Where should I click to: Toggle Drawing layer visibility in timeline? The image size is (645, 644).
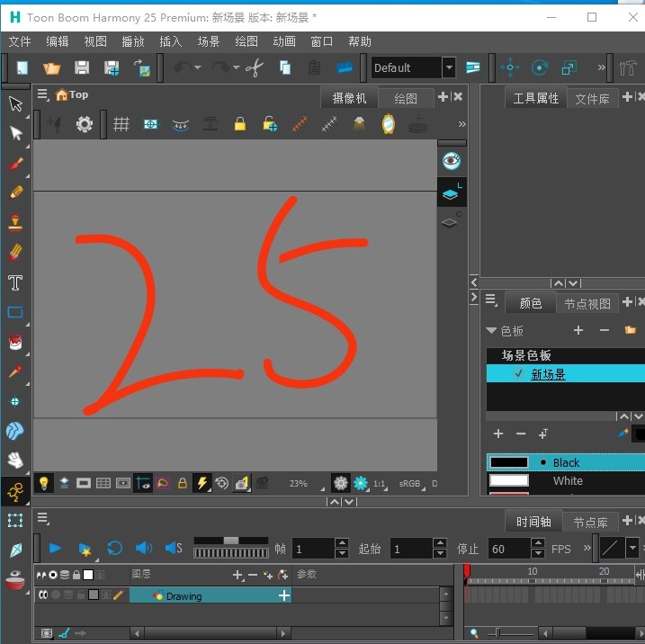click(43, 595)
